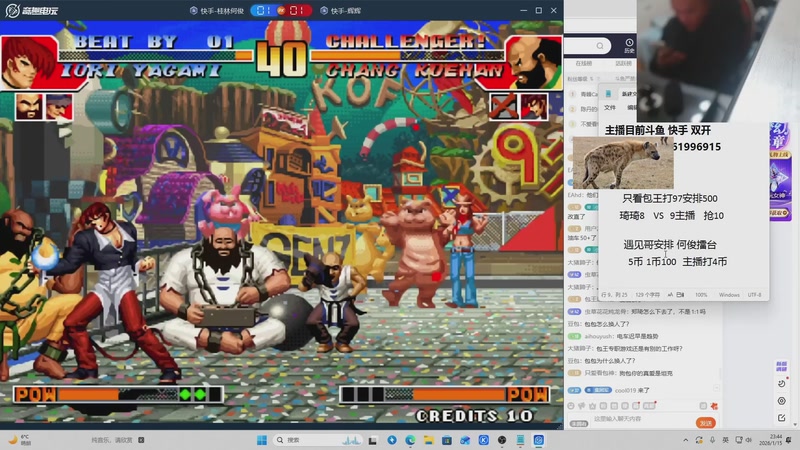Open the weather widget showing 6°C
Image resolution: width=800 pixels, height=450 pixels.
coord(20,440)
